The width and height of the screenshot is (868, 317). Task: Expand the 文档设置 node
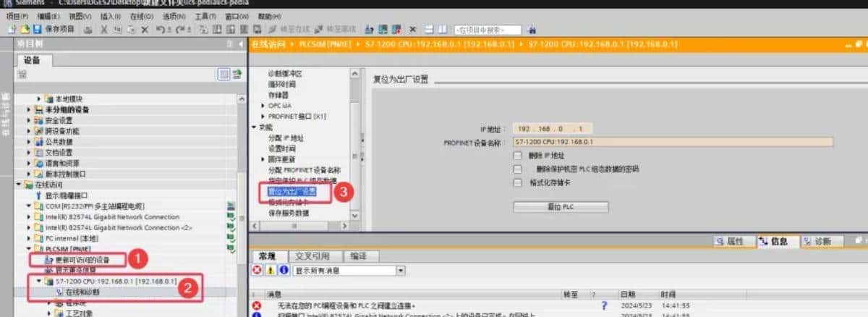pos(29,153)
